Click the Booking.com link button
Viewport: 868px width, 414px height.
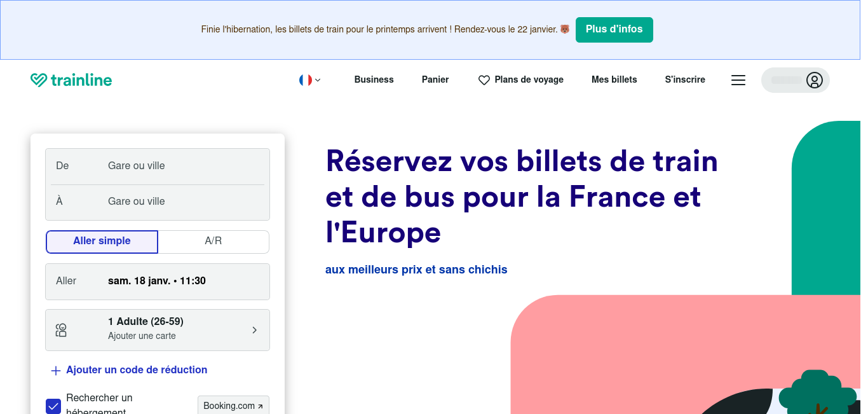click(233, 406)
